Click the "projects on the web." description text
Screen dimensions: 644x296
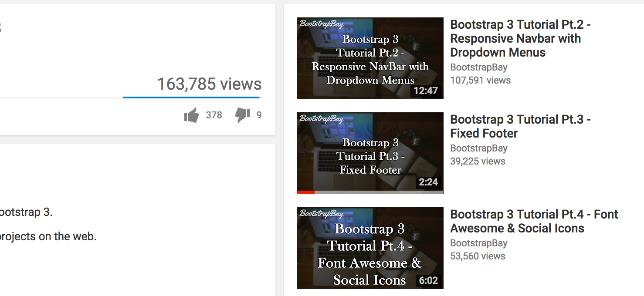point(48,237)
